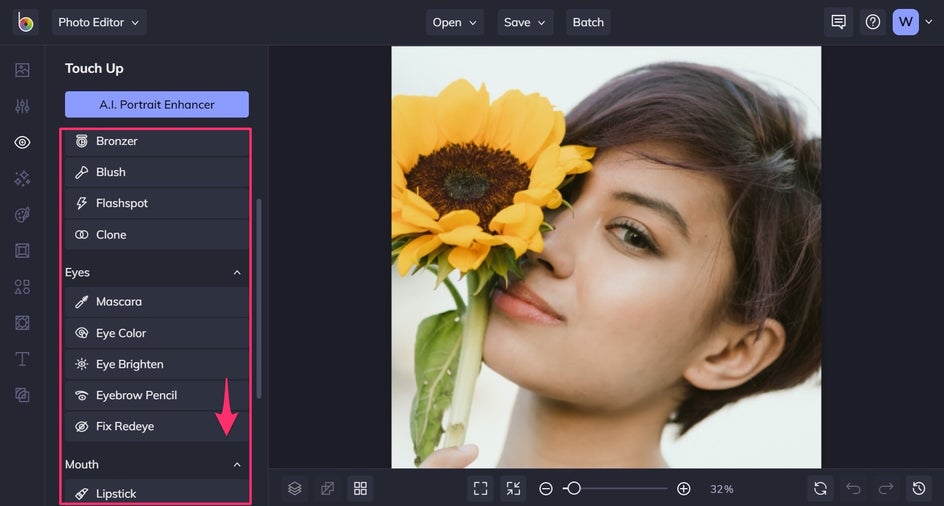Viewport: 944px width, 506px height.
Task: Collapse the Eyes section
Action: [x=237, y=273]
